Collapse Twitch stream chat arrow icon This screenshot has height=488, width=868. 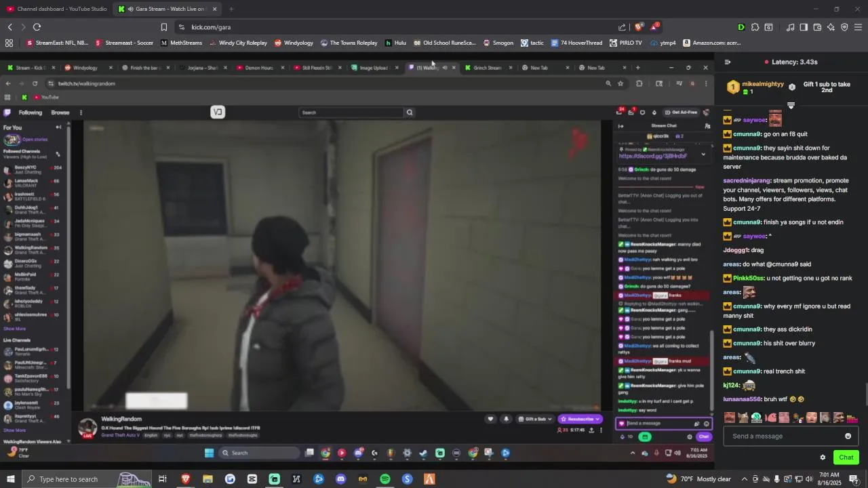pos(620,126)
